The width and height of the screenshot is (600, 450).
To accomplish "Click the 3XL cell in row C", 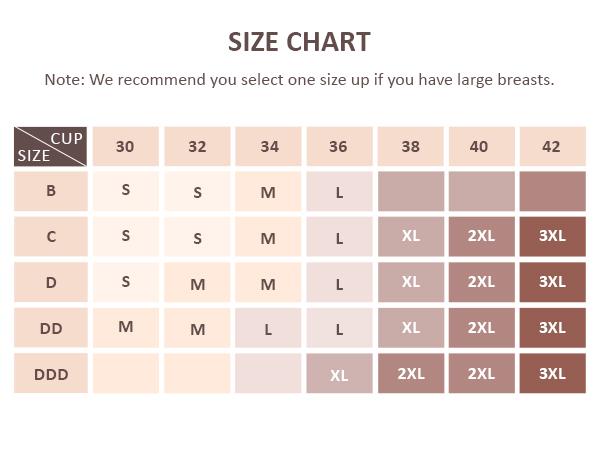I will (x=552, y=237).
